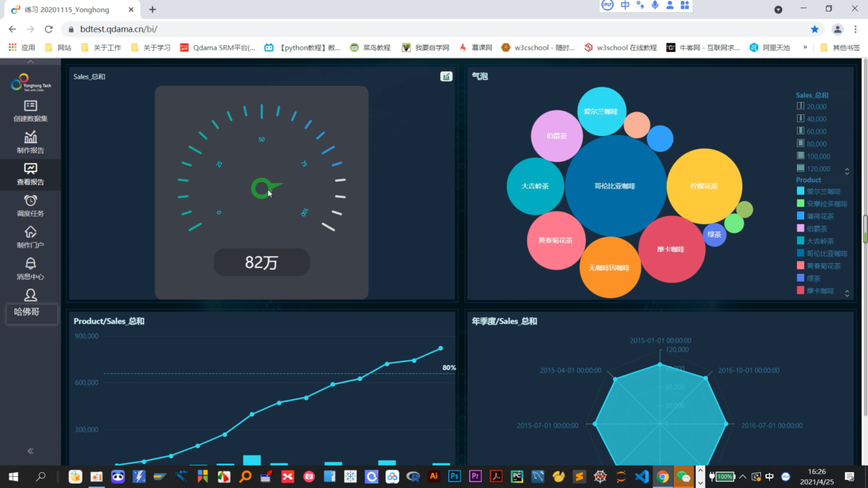
Task: Click the 年季度/Sales_总和 panel title
Action: [x=504, y=321]
